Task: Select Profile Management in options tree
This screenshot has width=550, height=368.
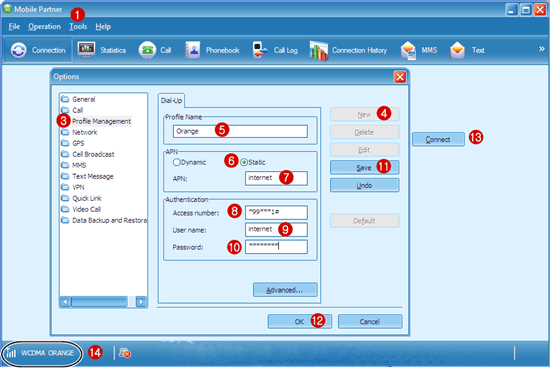Action: click(101, 121)
